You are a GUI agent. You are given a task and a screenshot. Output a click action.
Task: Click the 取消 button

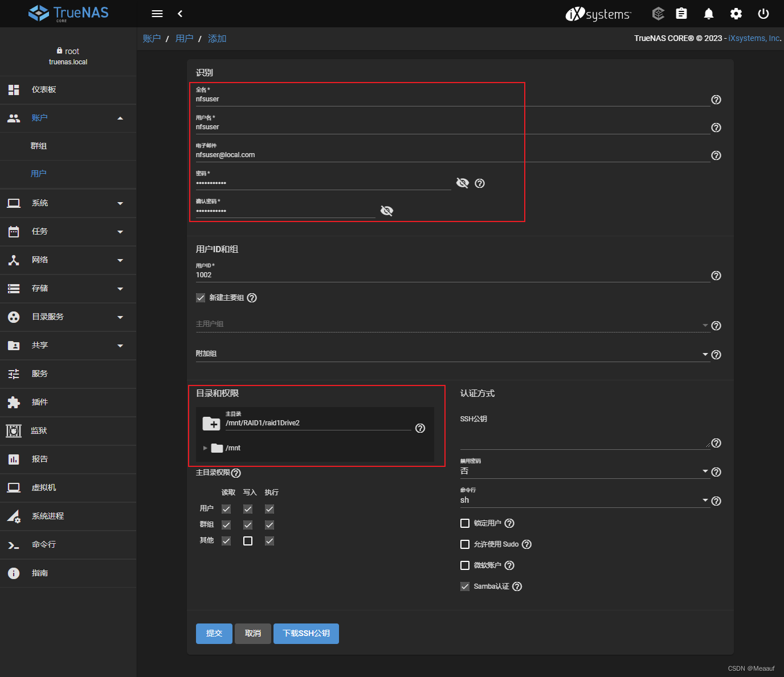(x=253, y=634)
